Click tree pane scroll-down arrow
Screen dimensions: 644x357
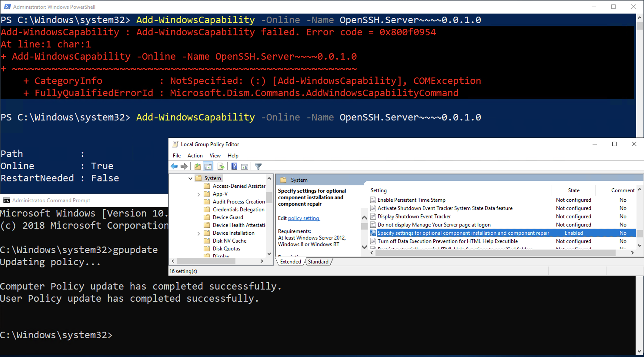coord(269,254)
